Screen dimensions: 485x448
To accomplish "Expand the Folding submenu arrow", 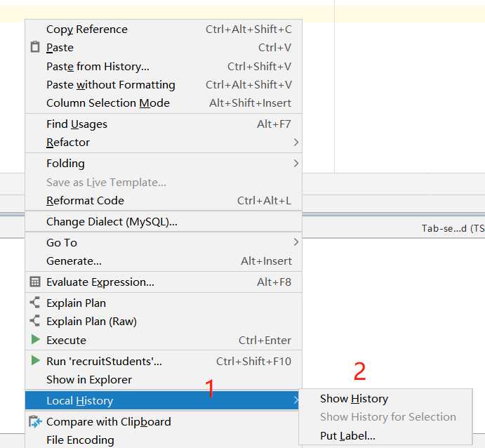I will (x=296, y=164).
